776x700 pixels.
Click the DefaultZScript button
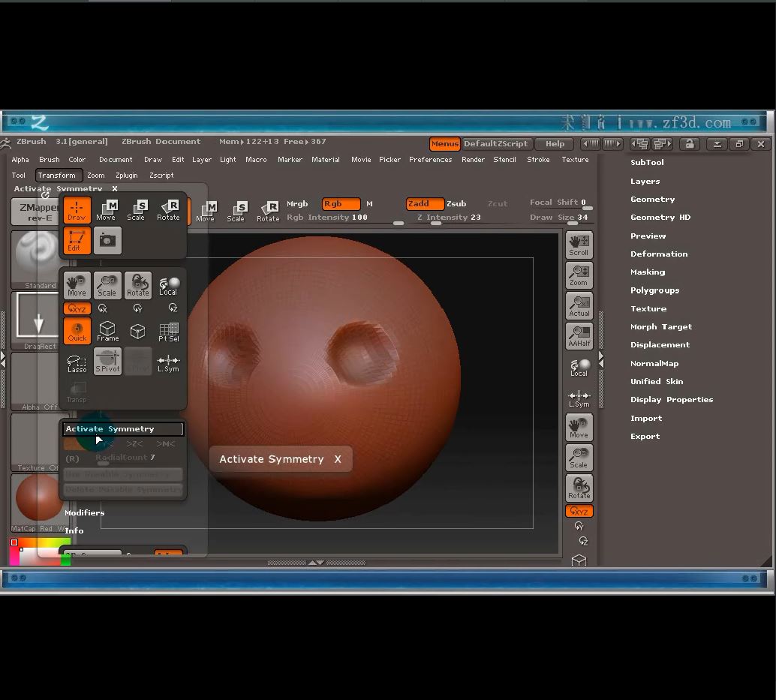pyautogui.click(x=496, y=144)
